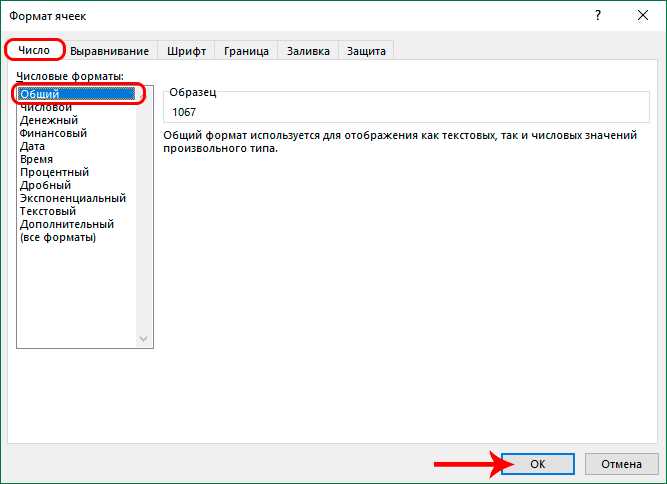667x484 pixels.
Task: Click the formats list scroll-down arrow
Action: pyautogui.click(x=143, y=339)
